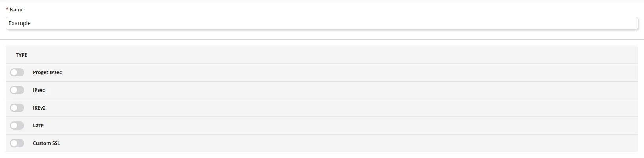Click the red required asterisk beside Name

(7, 9)
